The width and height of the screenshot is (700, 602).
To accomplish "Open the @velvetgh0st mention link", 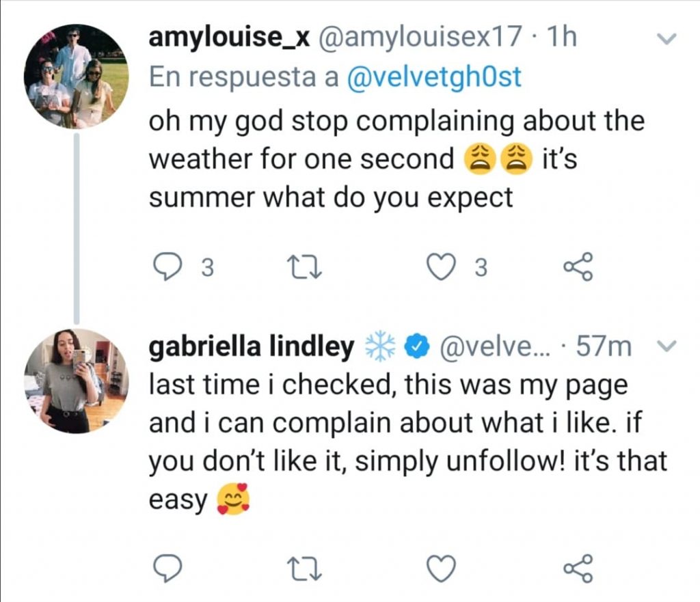I will (434, 77).
